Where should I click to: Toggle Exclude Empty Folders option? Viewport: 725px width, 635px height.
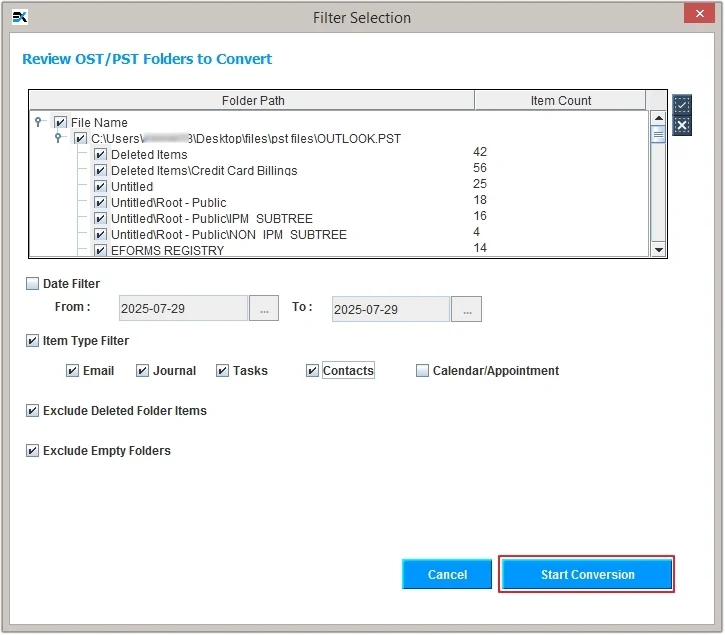[x=32, y=450]
